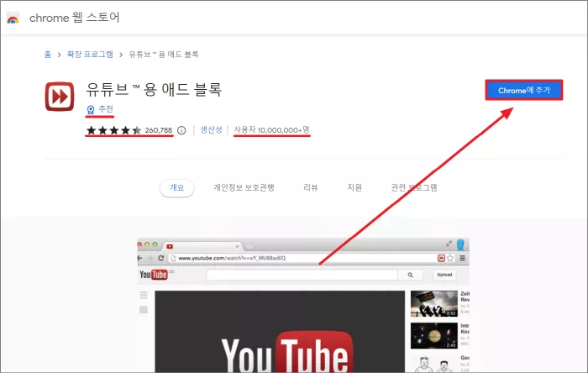
Task: Switch to 관련 프로그램 tab
Action: (x=414, y=187)
